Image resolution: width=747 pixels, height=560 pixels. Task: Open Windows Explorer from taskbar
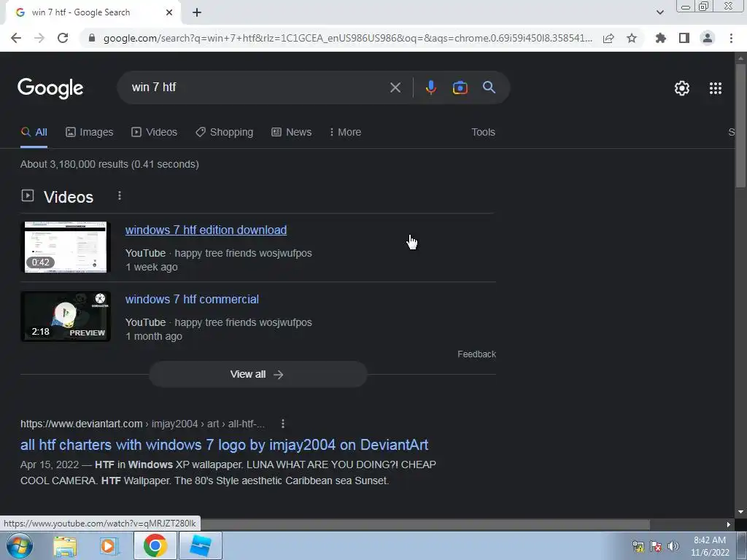(65, 545)
